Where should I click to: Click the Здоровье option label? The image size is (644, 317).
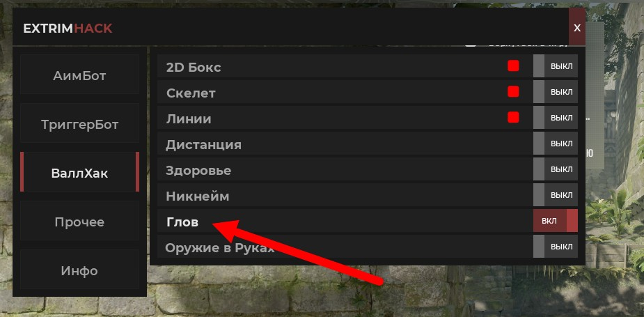click(x=198, y=170)
